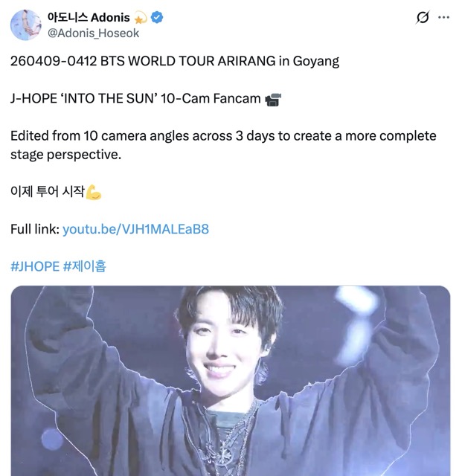Image resolution: width=462 pixels, height=476 pixels.
Task: Open the Grok slashed-circle icon
Action: pyautogui.click(x=423, y=17)
